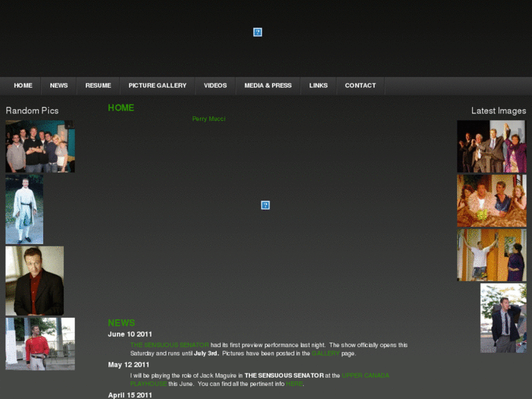Open the MEDIA & PRESS menu item
Image resolution: width=532 pixels, height=399 pixels.
[x=268, y=86]
